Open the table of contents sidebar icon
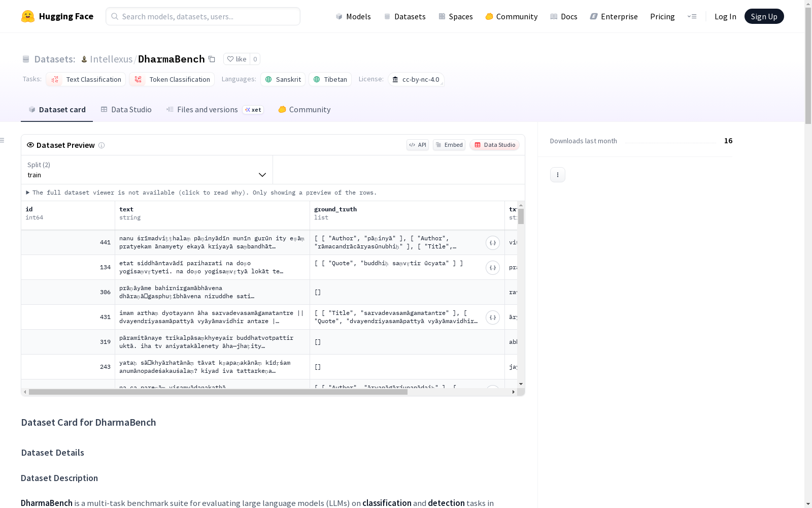This screenshot has width=812, height=508. (3, 140)
